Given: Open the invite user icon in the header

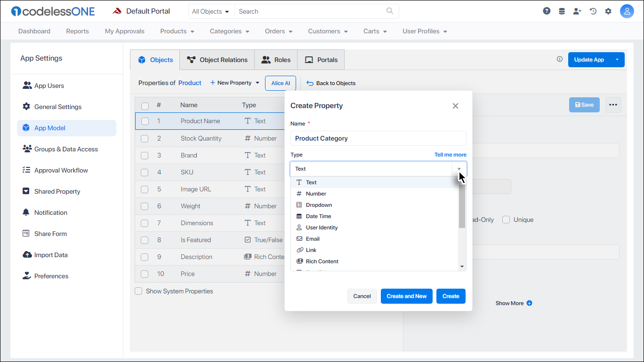Looking at the screenshot, I should (x=577, y=10).
